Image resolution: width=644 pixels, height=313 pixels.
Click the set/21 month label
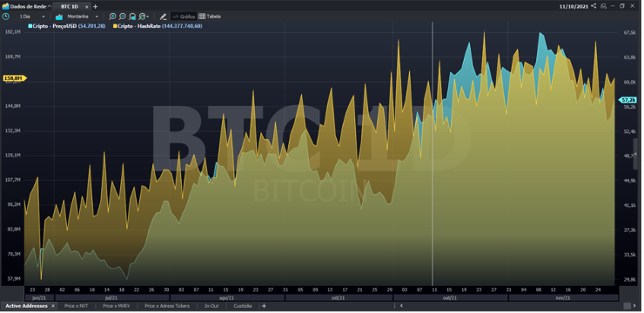tap(339, 298)
